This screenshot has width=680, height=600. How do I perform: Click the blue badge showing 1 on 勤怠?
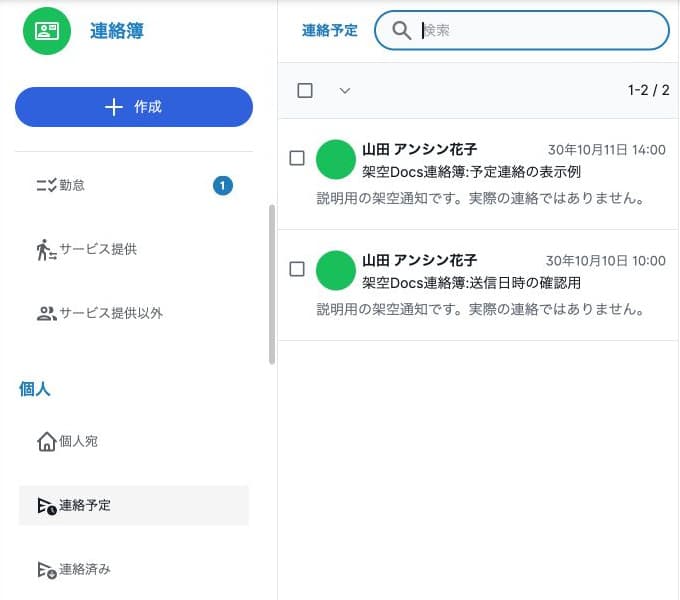223,186
